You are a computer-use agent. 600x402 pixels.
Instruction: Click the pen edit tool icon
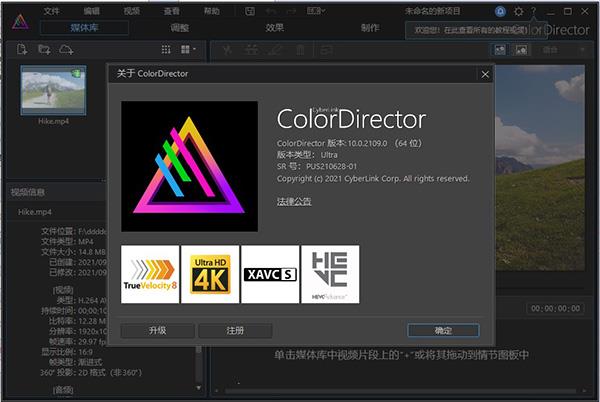point(276,50)
